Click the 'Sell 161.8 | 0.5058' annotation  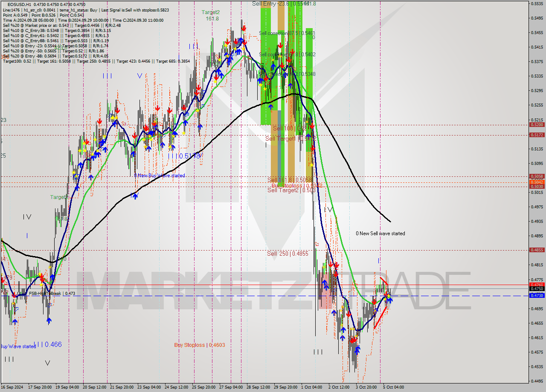tap(290, 180)
